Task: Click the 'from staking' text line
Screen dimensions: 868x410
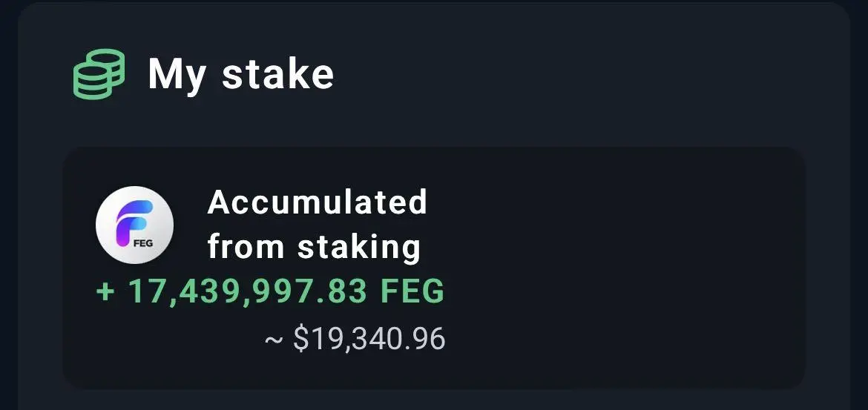Action: pyautogui.click(x=314, y=246)
